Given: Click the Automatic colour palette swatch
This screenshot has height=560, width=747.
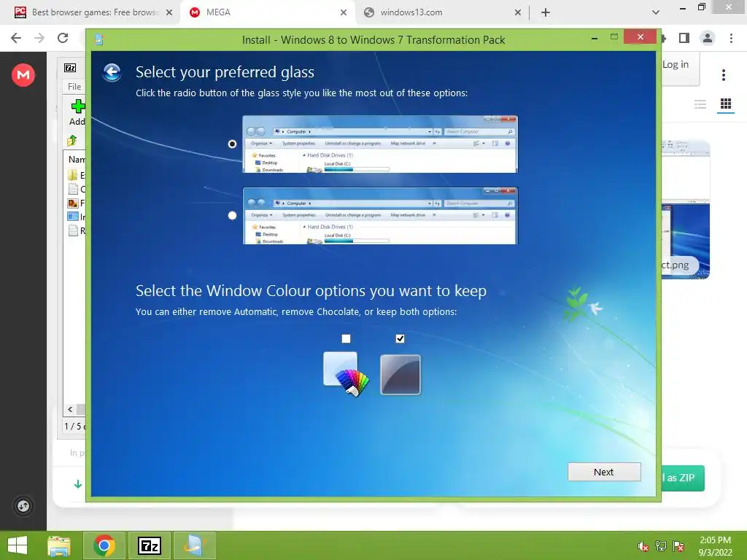Looking at the screenshot, I should [346, 374].
